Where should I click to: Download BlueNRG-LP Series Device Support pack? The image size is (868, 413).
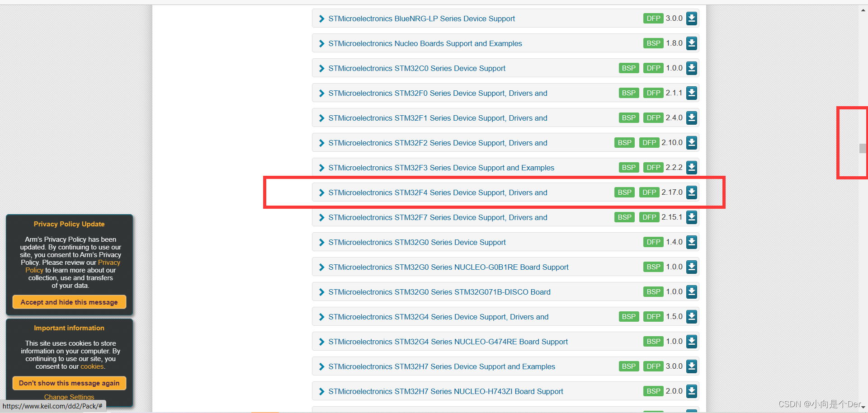click(x=691, y=19)
